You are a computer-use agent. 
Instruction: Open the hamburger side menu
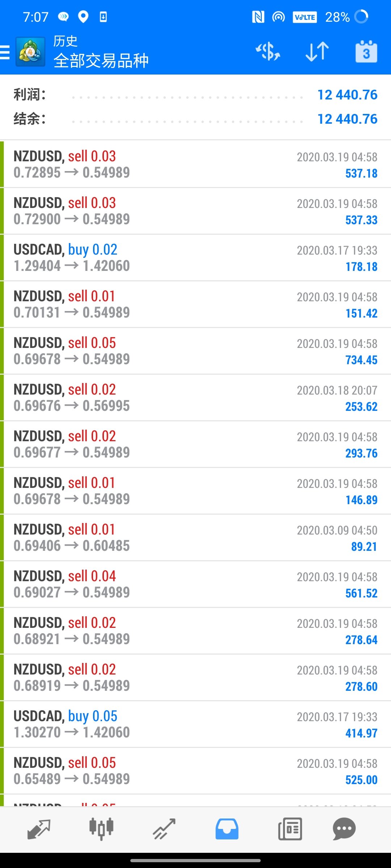(x=5, y=52)
